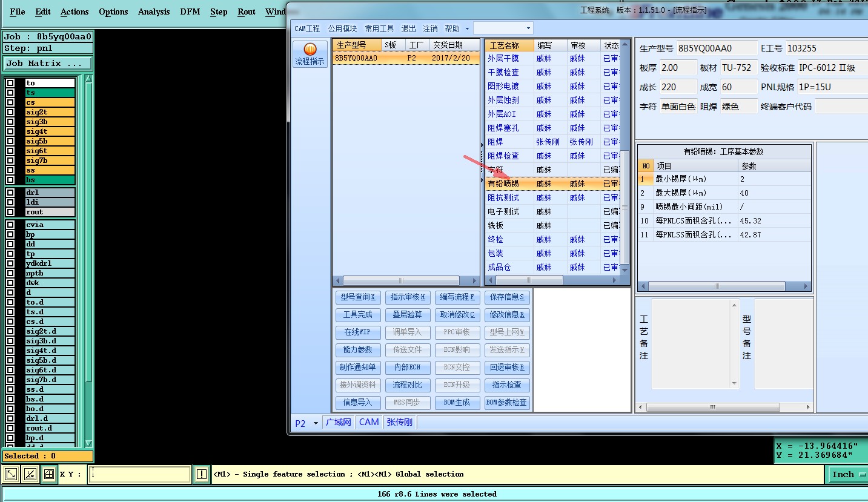Click the 能力参数 button
The height and width of the screenshot is (502, 868).
click(358, 350)
